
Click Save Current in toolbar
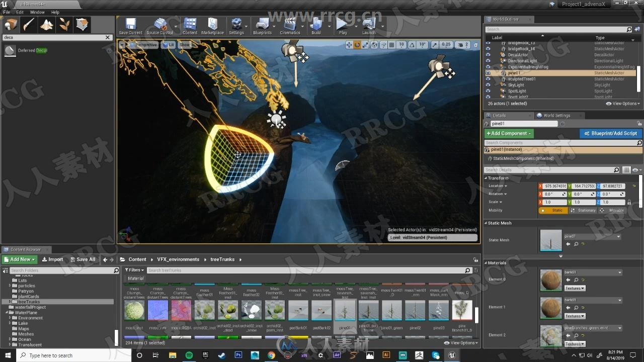pyautogui.click(x=130, y=26)
